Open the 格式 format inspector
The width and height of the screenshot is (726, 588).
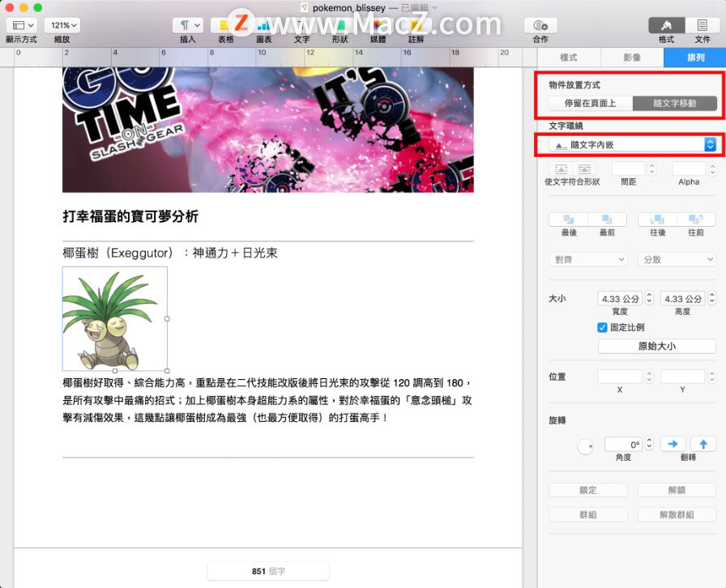pyautogui.click(x=666, y=25)
